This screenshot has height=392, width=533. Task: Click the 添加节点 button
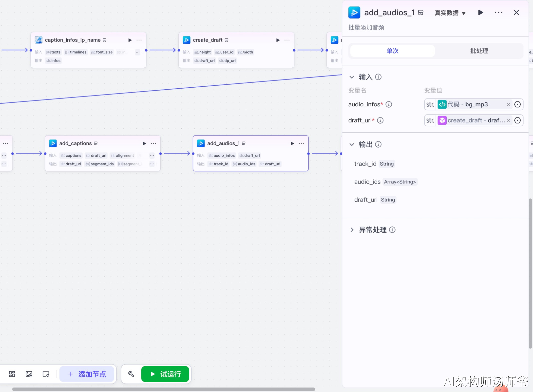pyautogui.click(x=87, y=374)
